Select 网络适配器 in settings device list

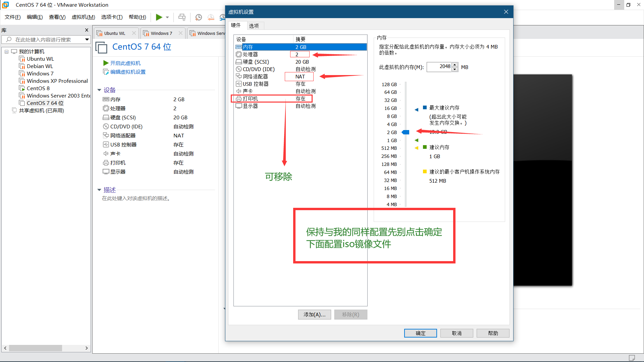click(301, 76)
